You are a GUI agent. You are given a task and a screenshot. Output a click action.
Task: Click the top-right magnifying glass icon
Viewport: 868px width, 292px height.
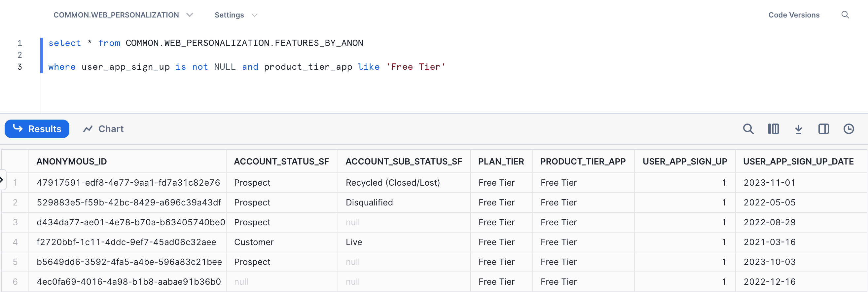(x=845, y=15)
